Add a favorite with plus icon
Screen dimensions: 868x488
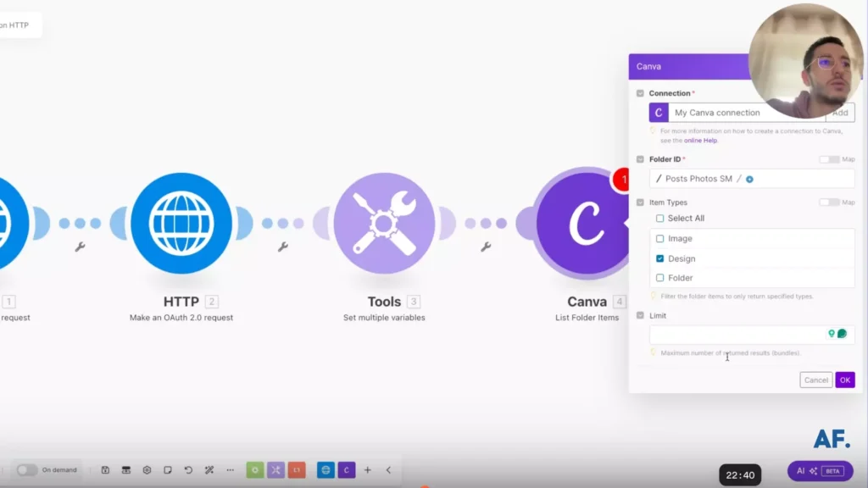coord(368,469)
